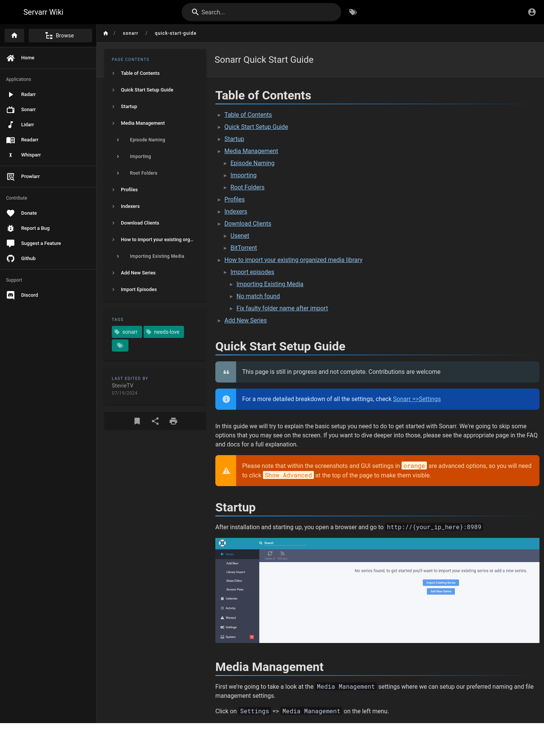Click the print icon in page tools

tap(173, 421)
